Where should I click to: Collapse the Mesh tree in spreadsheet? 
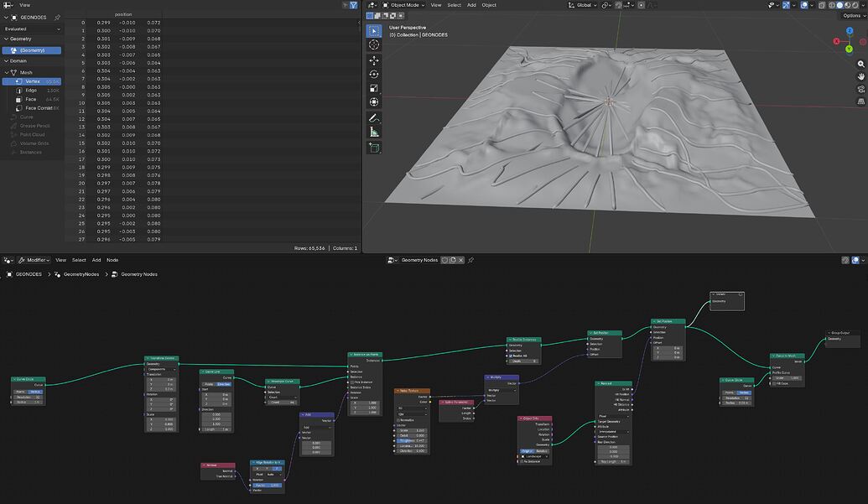point(6,72)
